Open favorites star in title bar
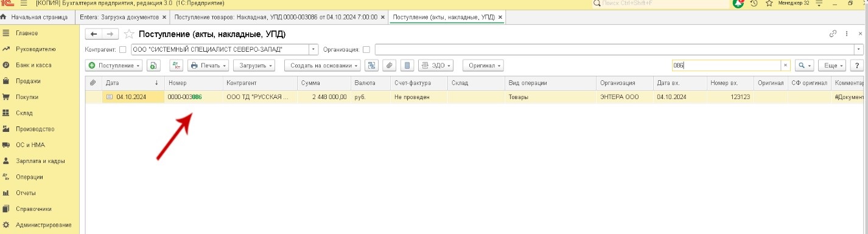Image resolution: width=868 pixels, height=234 pixels. (x=769, y=4)
